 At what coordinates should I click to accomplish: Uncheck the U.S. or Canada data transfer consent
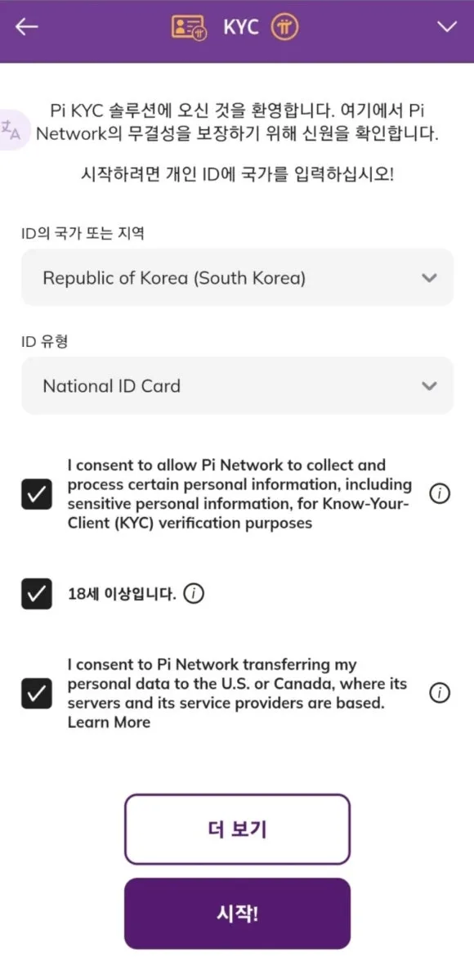pyautogui.click(x=37, y=693)
